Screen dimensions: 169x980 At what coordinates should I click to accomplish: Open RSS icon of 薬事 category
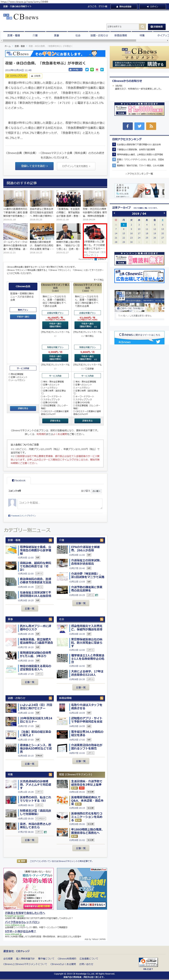(50, 619)
